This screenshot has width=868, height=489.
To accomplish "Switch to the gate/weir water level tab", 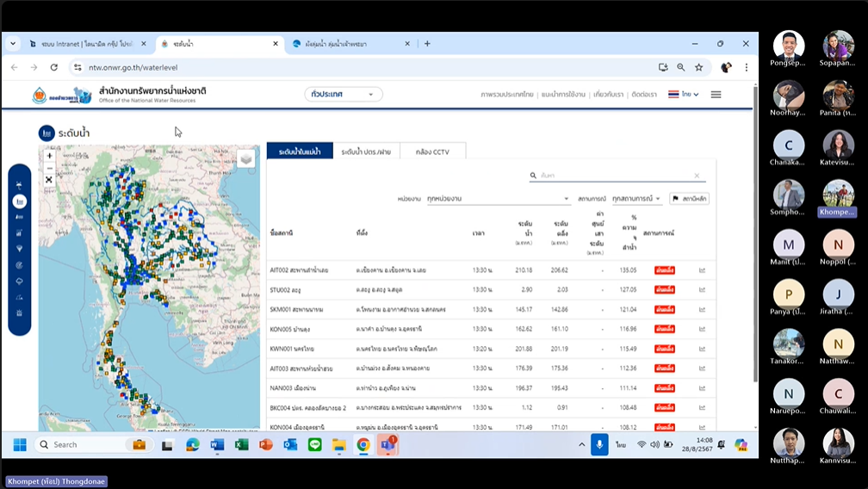I will 366,152.
